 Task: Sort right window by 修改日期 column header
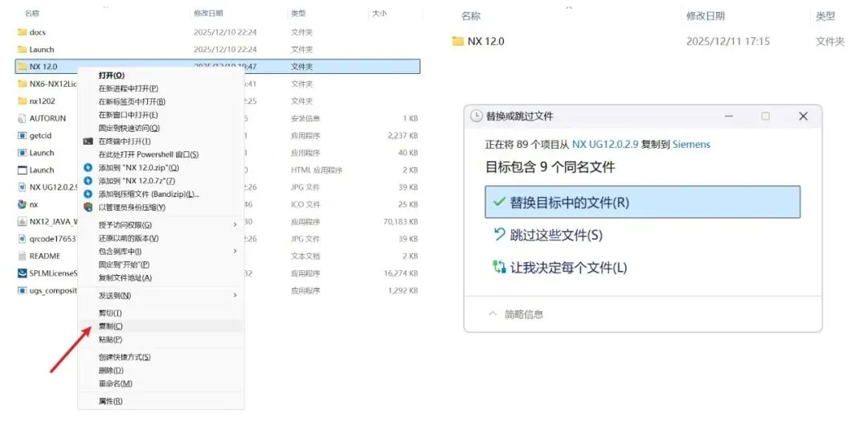coord(706,16)
